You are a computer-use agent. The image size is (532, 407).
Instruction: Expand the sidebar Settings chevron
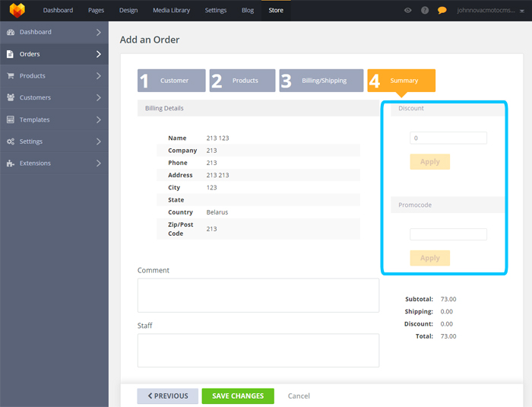tap(98, 141)
